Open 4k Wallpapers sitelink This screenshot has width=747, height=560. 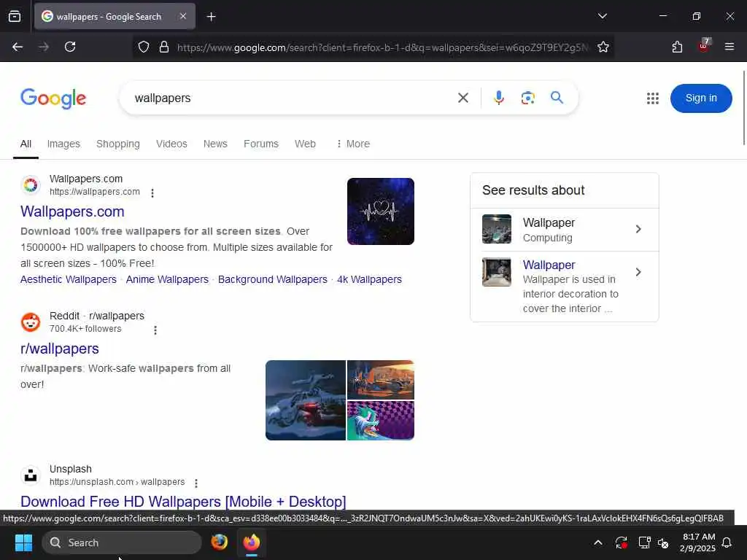click(x=369, y=279)
